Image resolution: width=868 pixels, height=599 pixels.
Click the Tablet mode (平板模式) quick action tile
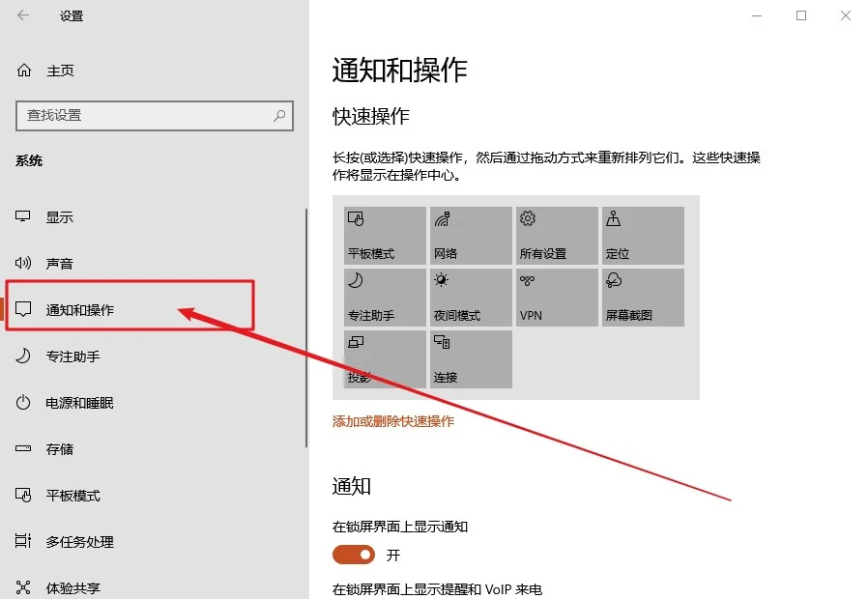point(385,236)
